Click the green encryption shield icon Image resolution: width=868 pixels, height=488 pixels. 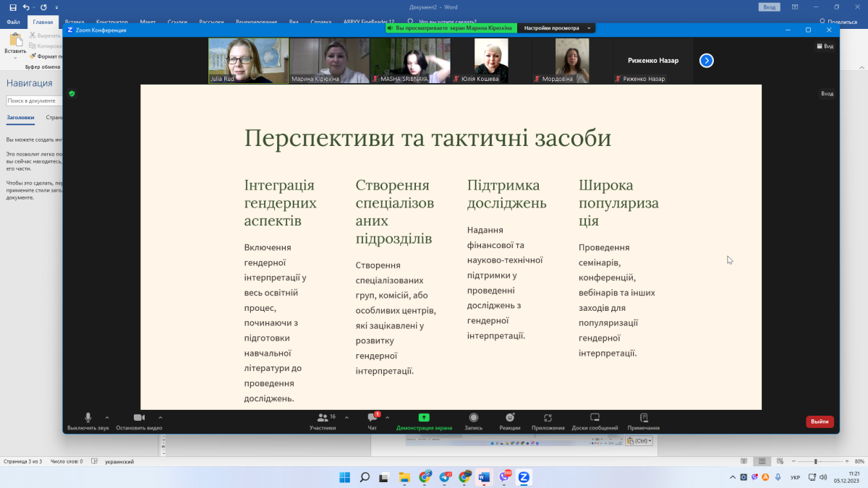pyautogui.click(x=72, y=93)
